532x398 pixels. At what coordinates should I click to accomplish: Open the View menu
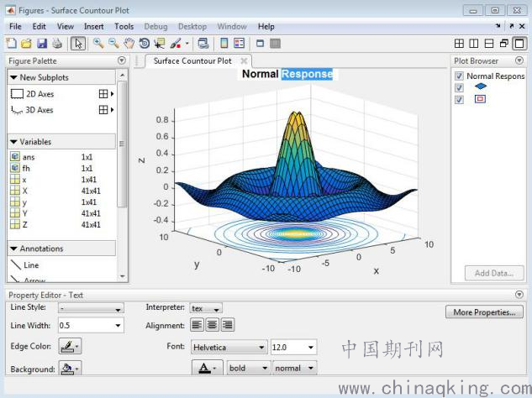tap(66, 26)
